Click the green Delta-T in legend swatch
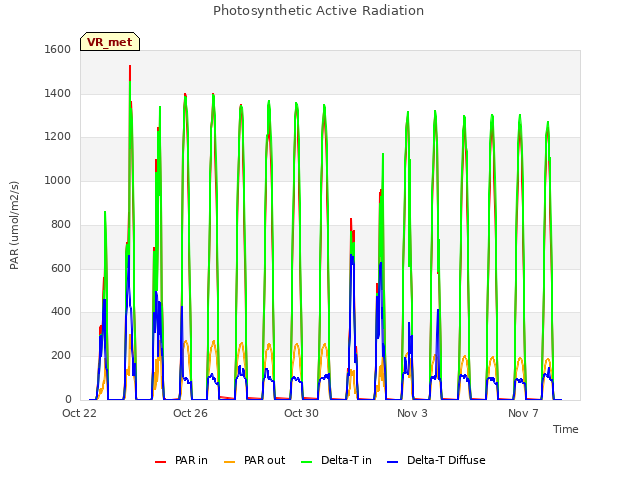The image size is (640, 480). (x=307, y=462)
